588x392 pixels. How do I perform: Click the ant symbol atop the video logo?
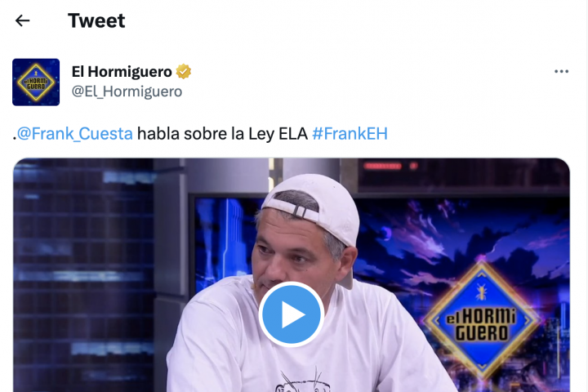[481, 292]
